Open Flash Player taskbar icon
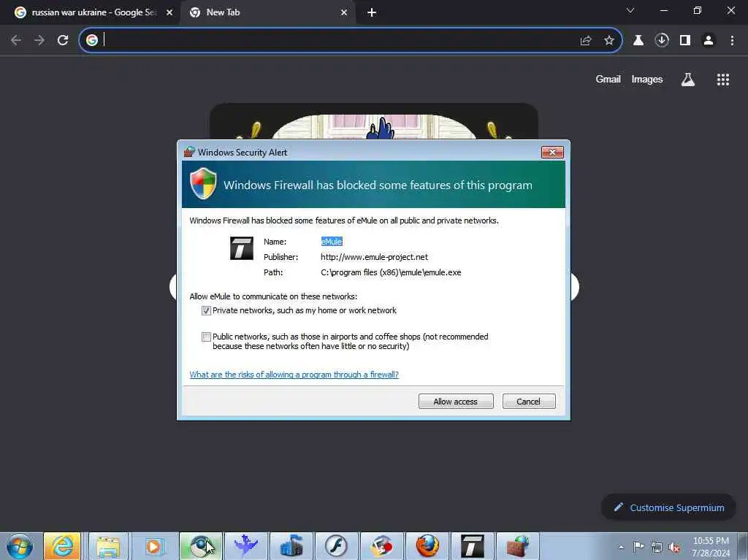 click(x=336, y=545)
